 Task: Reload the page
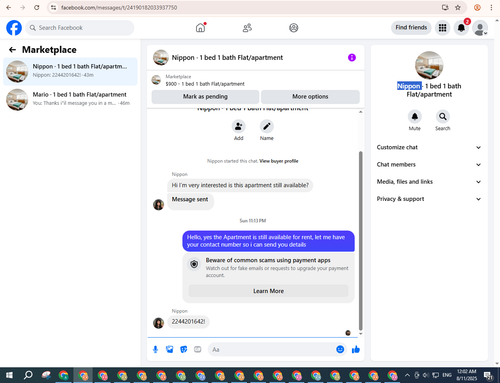pos(37,7)
